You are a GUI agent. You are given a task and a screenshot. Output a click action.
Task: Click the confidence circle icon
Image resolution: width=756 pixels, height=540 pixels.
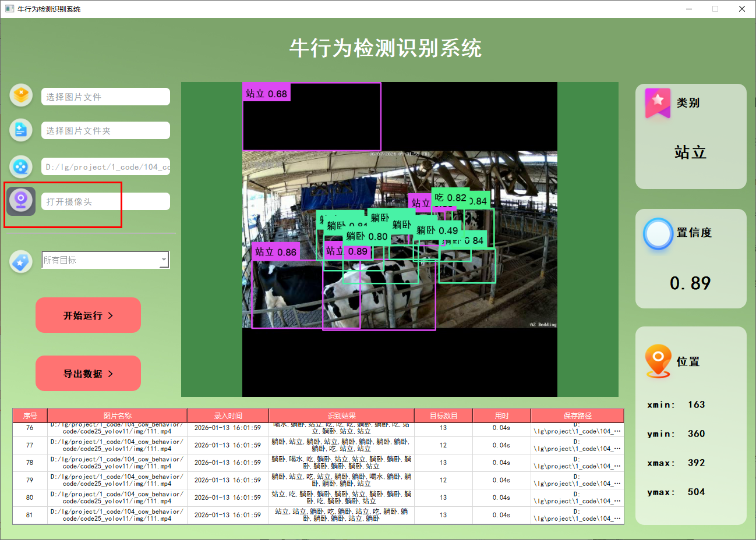pos(658,234)
